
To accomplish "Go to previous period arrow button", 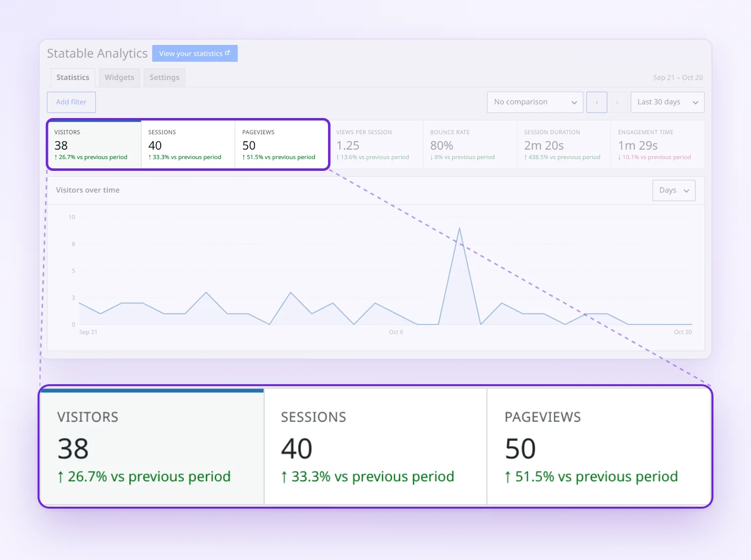I will (x=597, y=102).
